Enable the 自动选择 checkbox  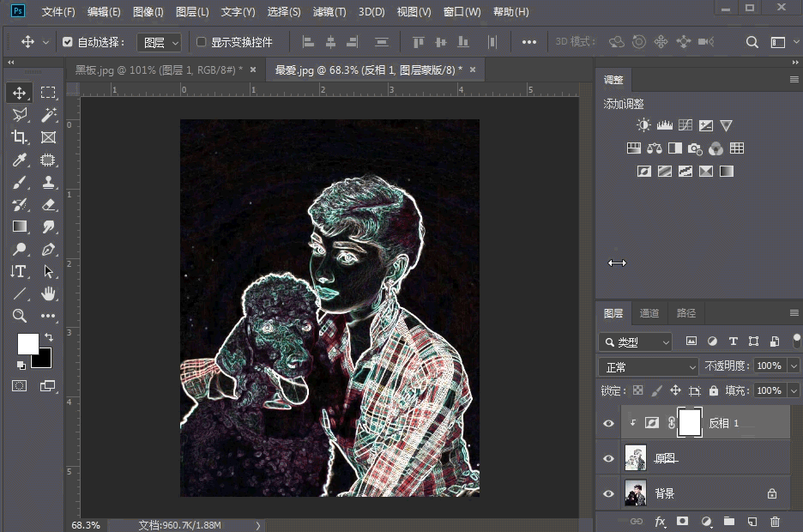pyautogui.click(x=68, y=42)
